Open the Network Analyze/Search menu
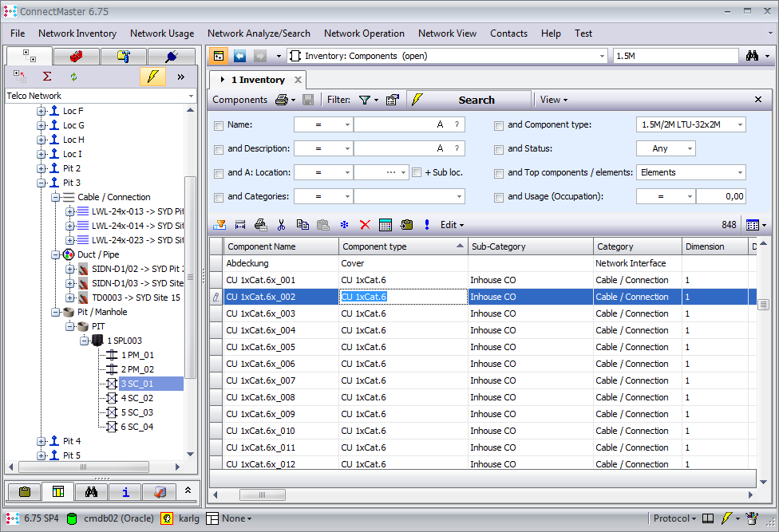 pos(259,33)
